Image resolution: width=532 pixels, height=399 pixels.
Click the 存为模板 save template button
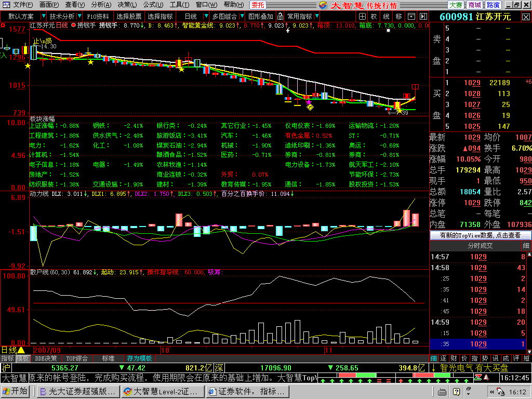pos(139,358)
